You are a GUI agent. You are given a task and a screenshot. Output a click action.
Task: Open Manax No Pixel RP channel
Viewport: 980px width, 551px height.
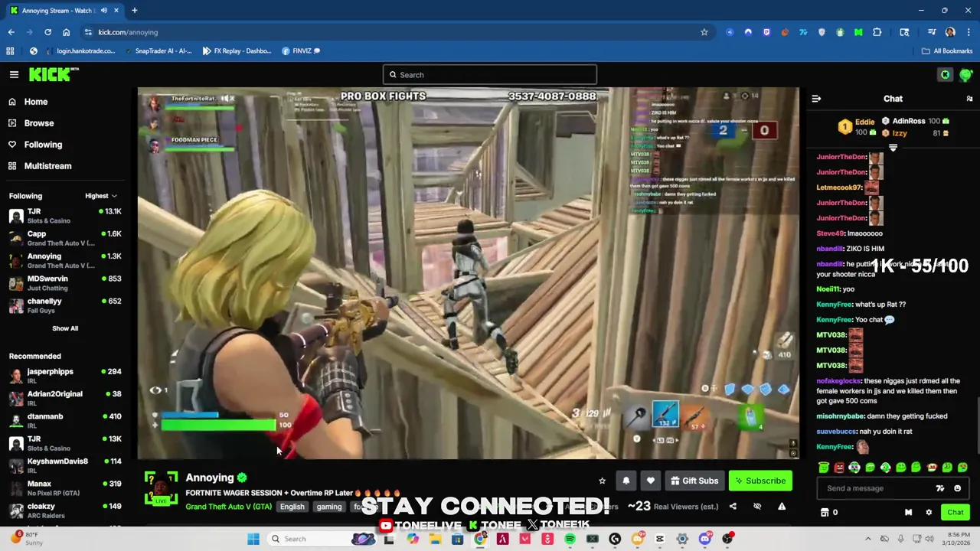point(66,487)
